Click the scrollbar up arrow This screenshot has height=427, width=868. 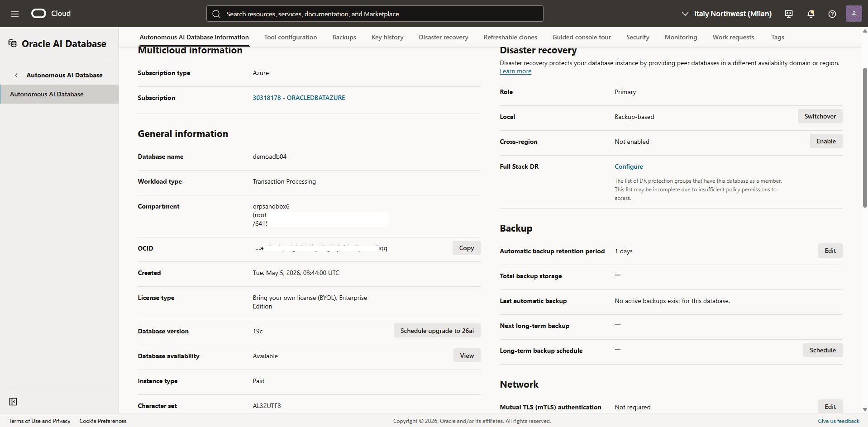point(865,31)
